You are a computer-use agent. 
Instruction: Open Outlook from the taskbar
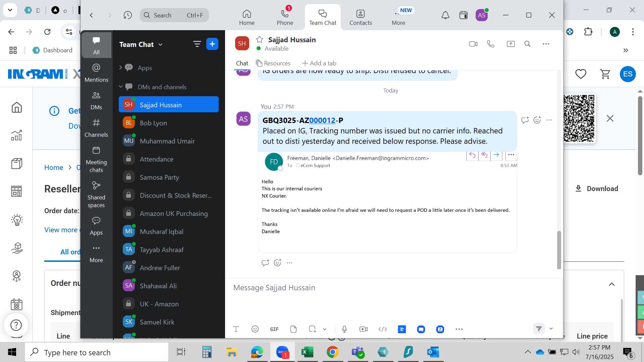tap(433, 352)
